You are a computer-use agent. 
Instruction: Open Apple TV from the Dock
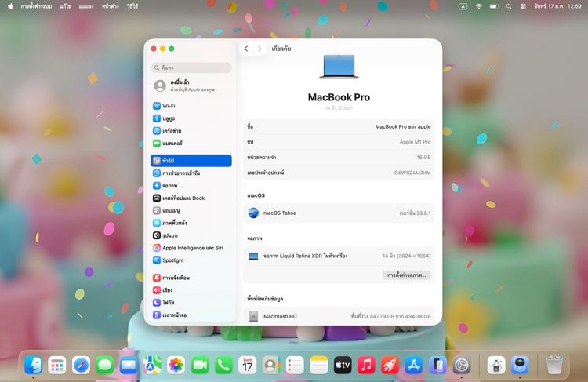pyautogui.click(x=343, y=365)
